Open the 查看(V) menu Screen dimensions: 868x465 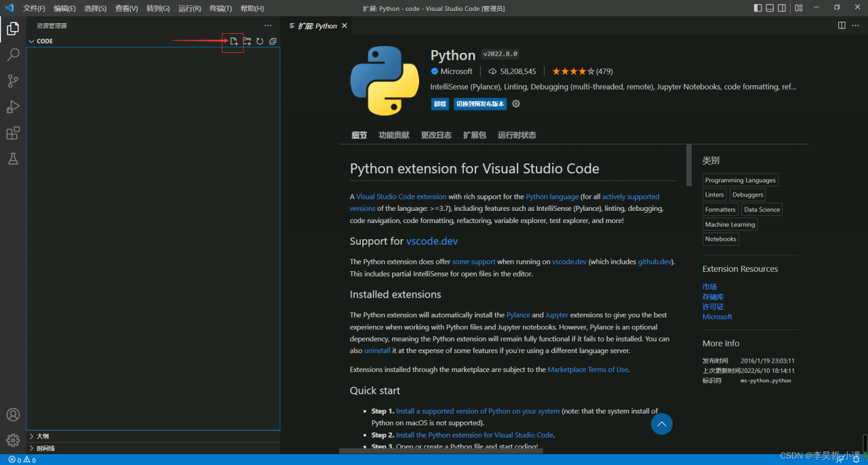126,8
